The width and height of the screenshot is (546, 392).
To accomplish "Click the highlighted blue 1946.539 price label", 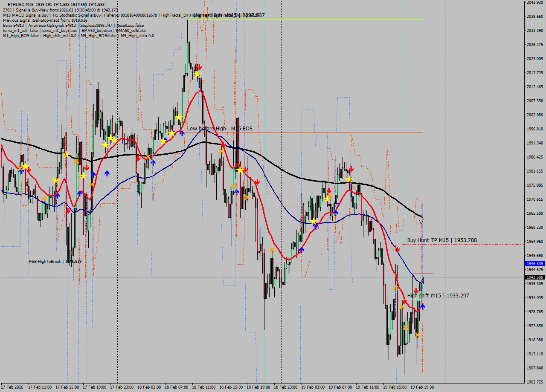I will point(534,264).
